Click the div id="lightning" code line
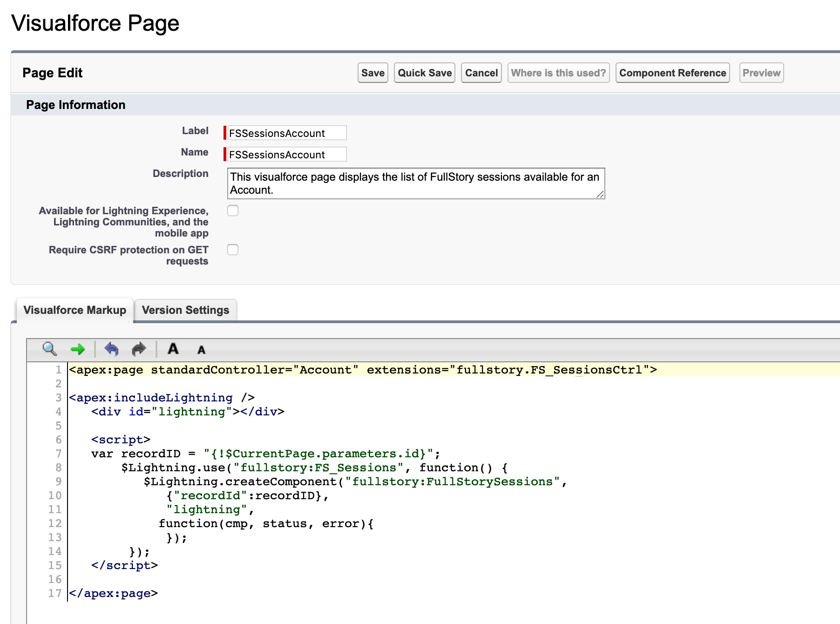 [x=188, y=412]
